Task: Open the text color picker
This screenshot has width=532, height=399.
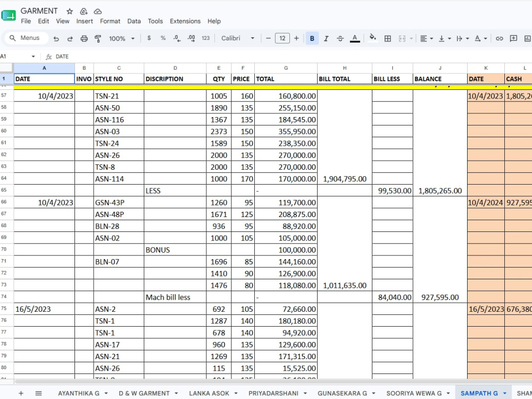Action: pyautogui.click(x=355, y=39)
